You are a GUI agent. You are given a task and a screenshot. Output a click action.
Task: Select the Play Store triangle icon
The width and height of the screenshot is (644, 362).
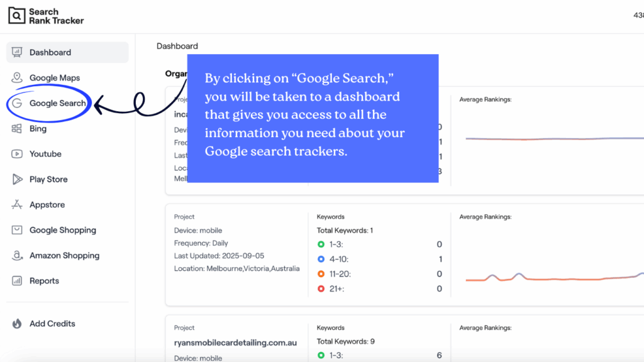pos(17,179)
